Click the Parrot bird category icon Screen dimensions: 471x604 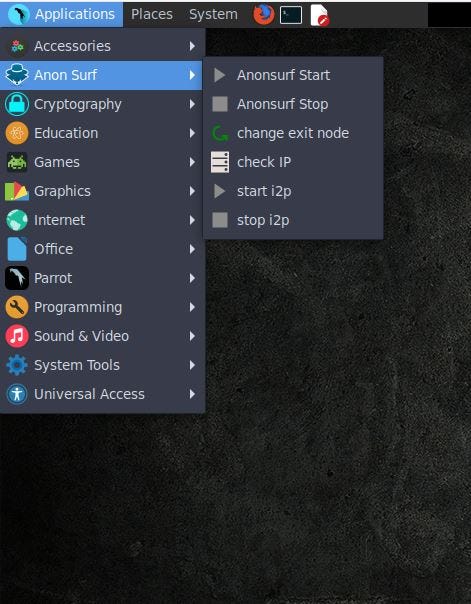[17, 278]
